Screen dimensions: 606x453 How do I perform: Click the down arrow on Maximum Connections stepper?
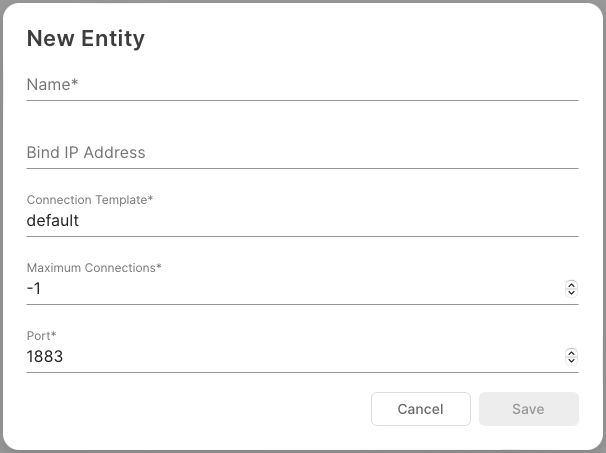tap(571, 292)
